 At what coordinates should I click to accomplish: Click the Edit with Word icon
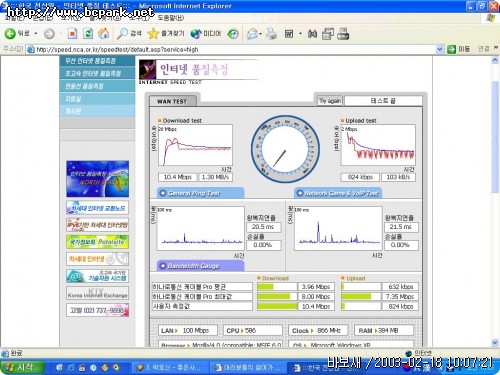289,34
